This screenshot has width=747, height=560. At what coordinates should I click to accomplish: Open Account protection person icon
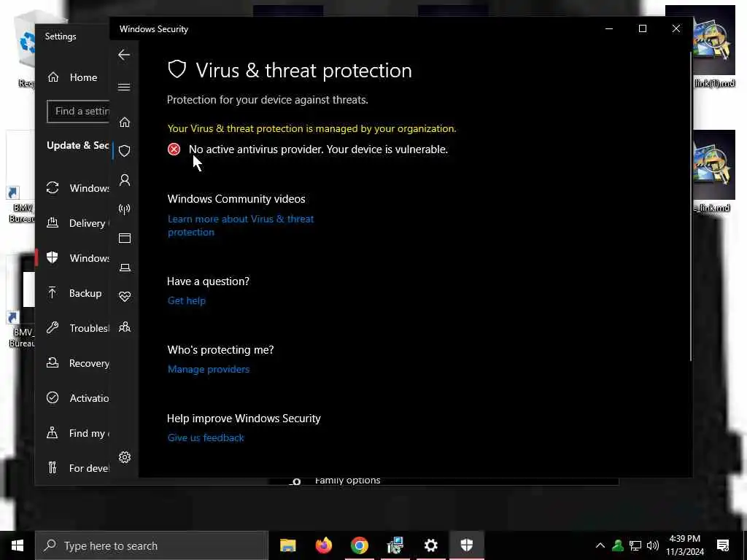(x=124, y=180)
